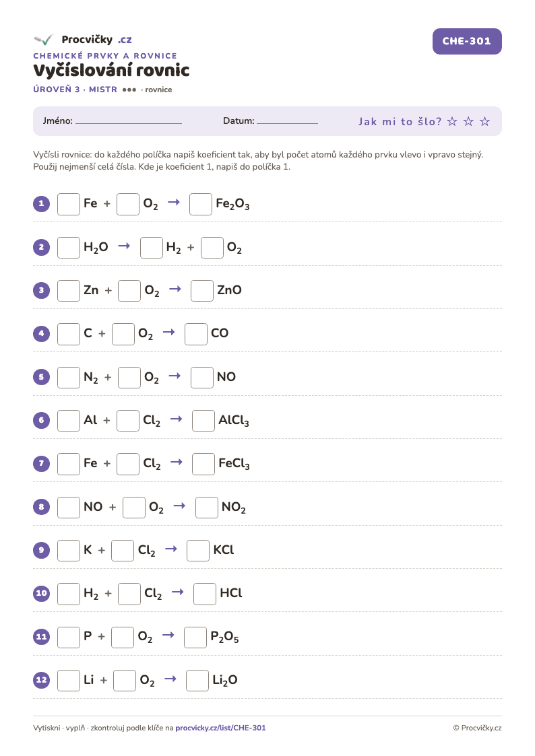Click the arrow in equation 2

pyautogui.click(x=125, y=246)
